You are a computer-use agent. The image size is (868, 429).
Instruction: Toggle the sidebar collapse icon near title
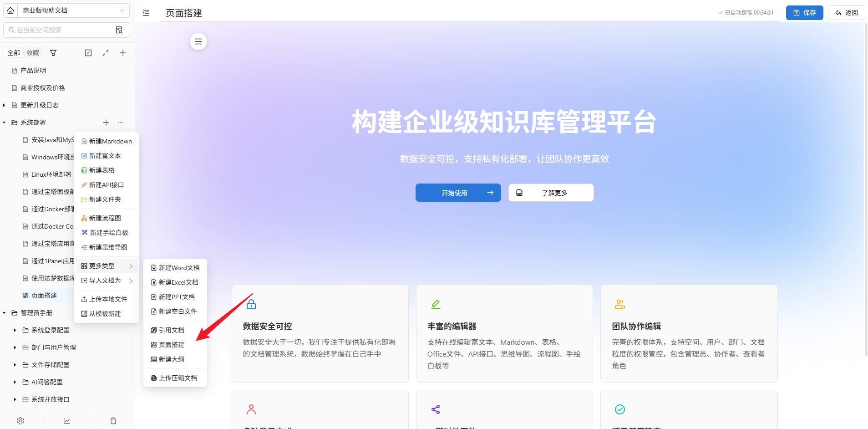[146, 13]
